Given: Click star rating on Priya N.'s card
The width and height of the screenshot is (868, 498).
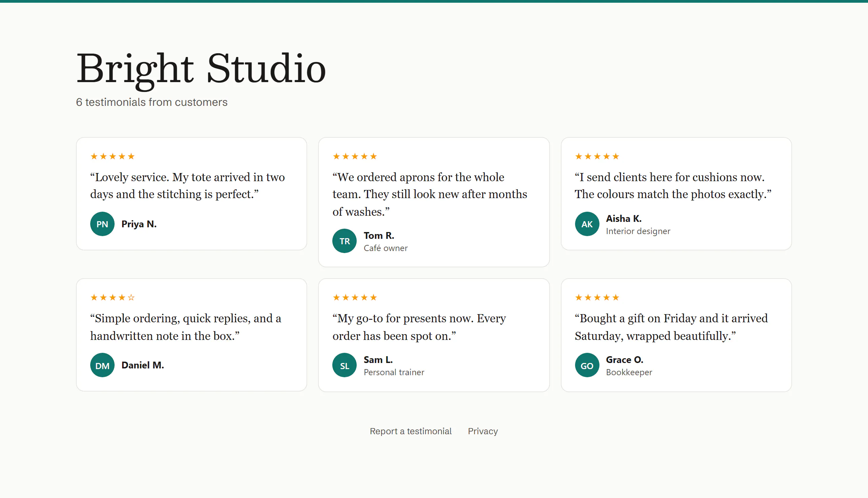Looking at the screenshot, I should point(113,156).
